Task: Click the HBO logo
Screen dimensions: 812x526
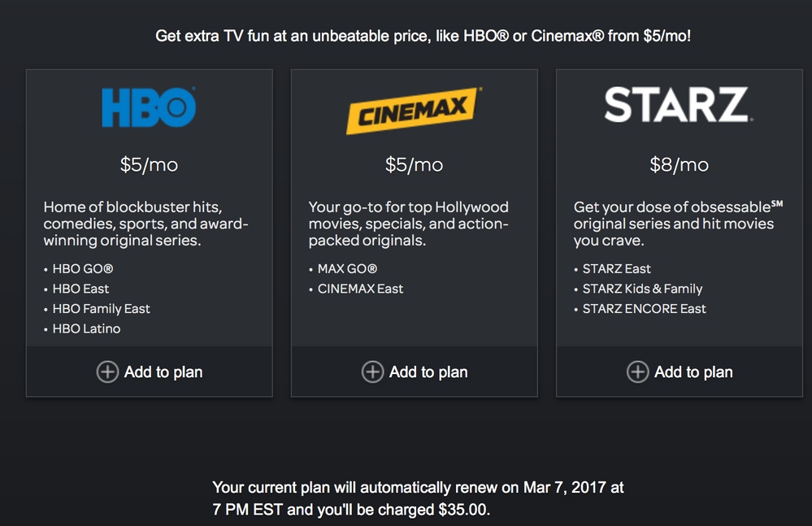Action: pos(149,107)
